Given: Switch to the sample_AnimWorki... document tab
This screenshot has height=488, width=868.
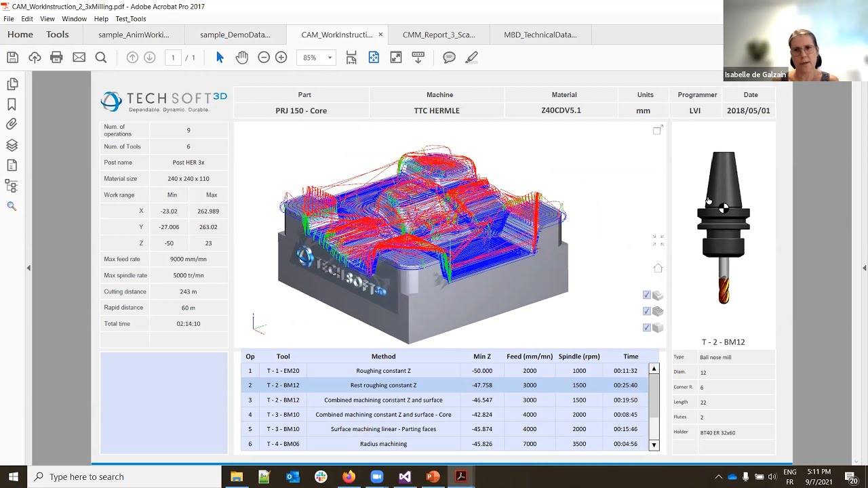Looking at the screenshot, I should [134, 35].
